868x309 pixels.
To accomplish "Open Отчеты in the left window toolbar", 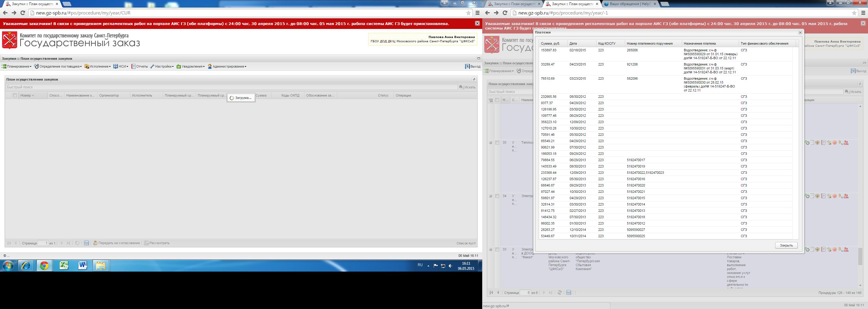I will click(x=140, y=66).
